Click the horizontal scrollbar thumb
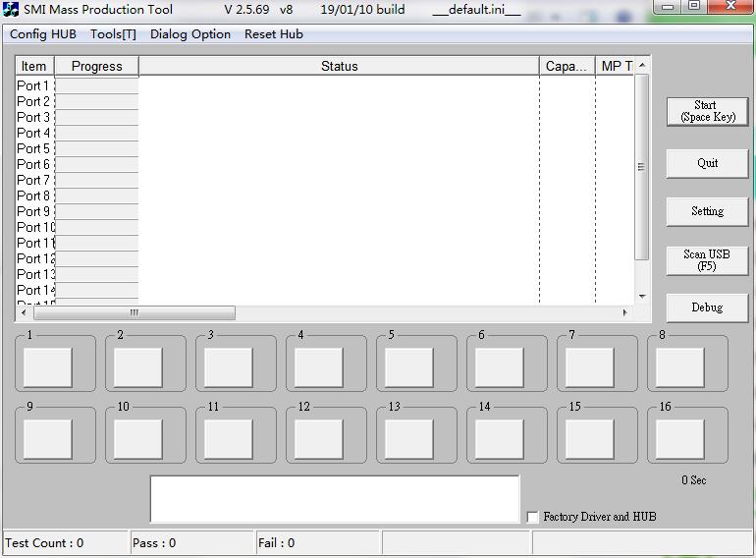756x558 pixels. click(135, 312)
